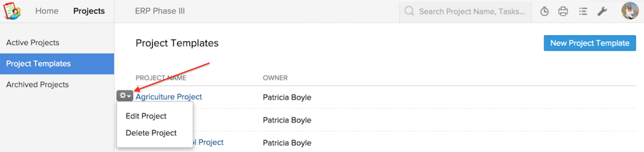The height and width of the screenshot is (152, 644).
Task: Show Active Projects in sidebar
Action: point(33,43)
